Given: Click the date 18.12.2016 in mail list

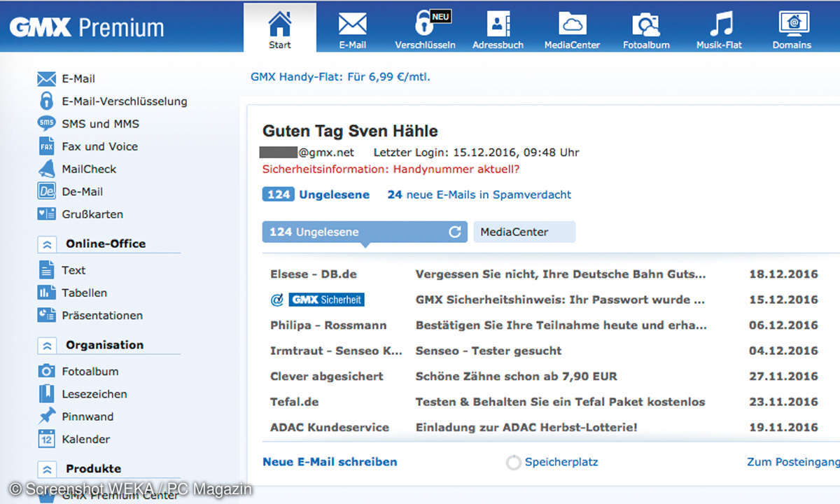Looking at the screenshot, I should pos(783,274).
